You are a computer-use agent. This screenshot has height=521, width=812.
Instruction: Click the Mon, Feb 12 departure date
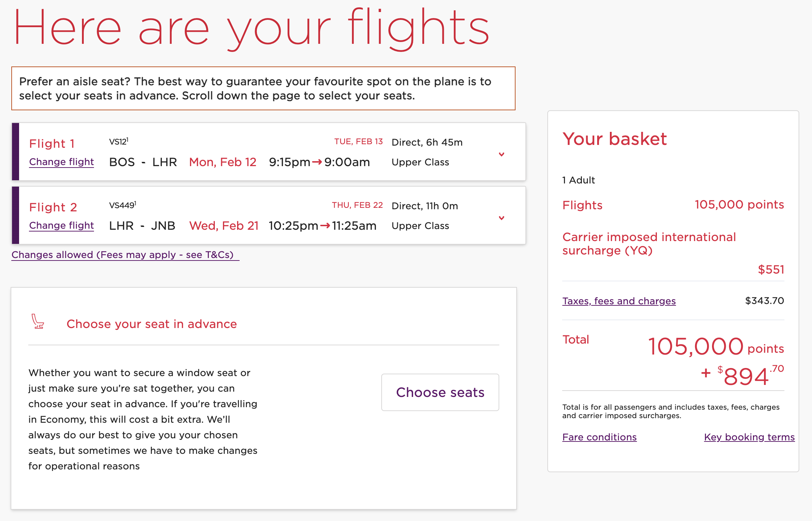click(223, 162)
